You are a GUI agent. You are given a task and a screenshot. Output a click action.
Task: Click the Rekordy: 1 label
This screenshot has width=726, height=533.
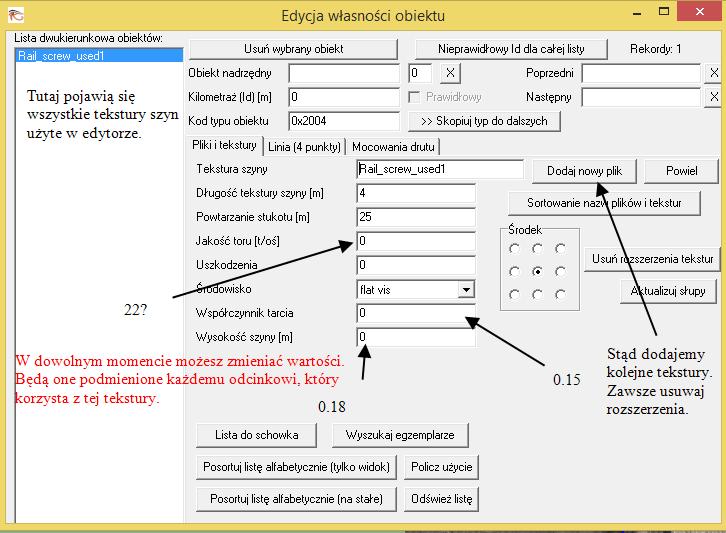click(x=655, y=49)
